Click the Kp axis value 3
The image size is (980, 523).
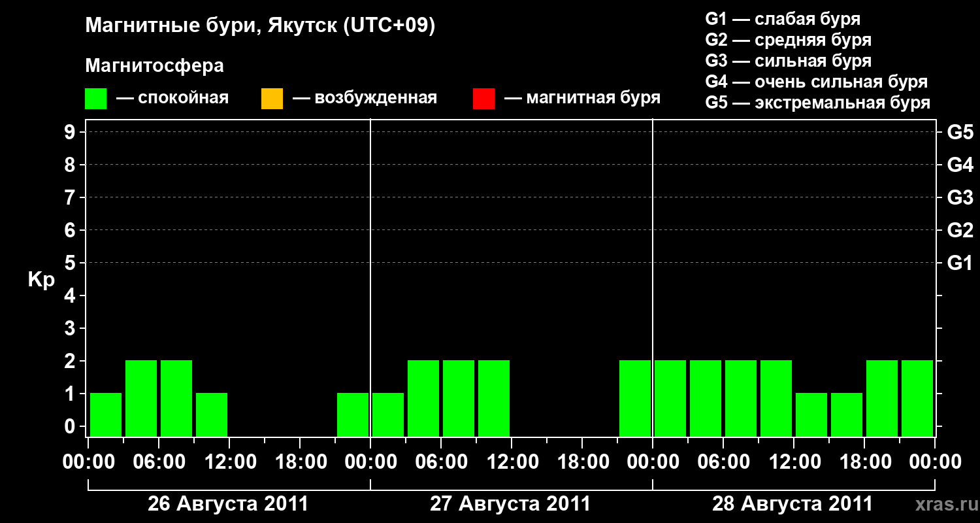click(x=71, y=329)
